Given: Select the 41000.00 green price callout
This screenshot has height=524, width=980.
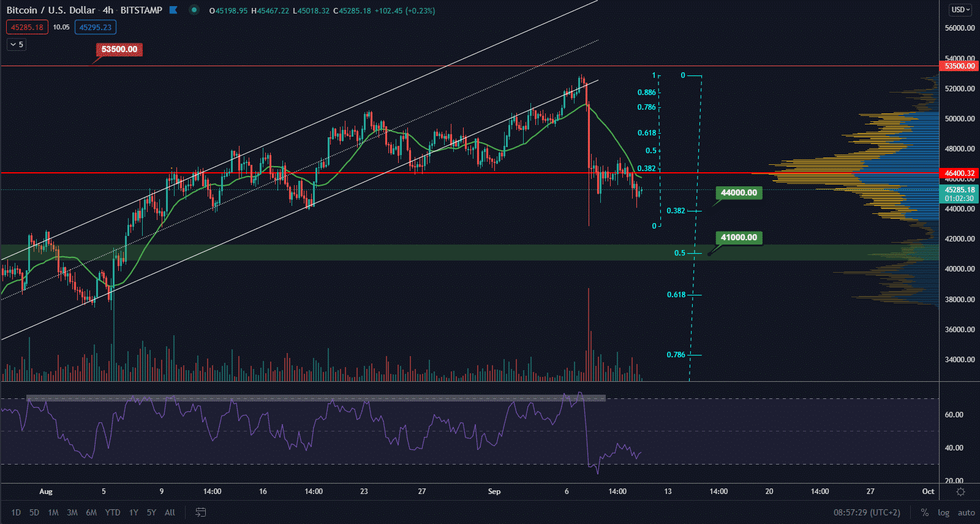Looking at the screenshot, I should tap(739, 237).
